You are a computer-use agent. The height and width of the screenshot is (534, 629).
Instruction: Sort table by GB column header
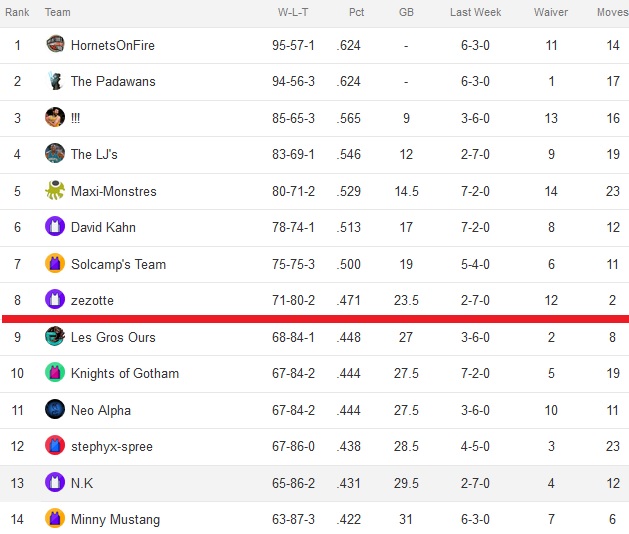pos(406,12)
